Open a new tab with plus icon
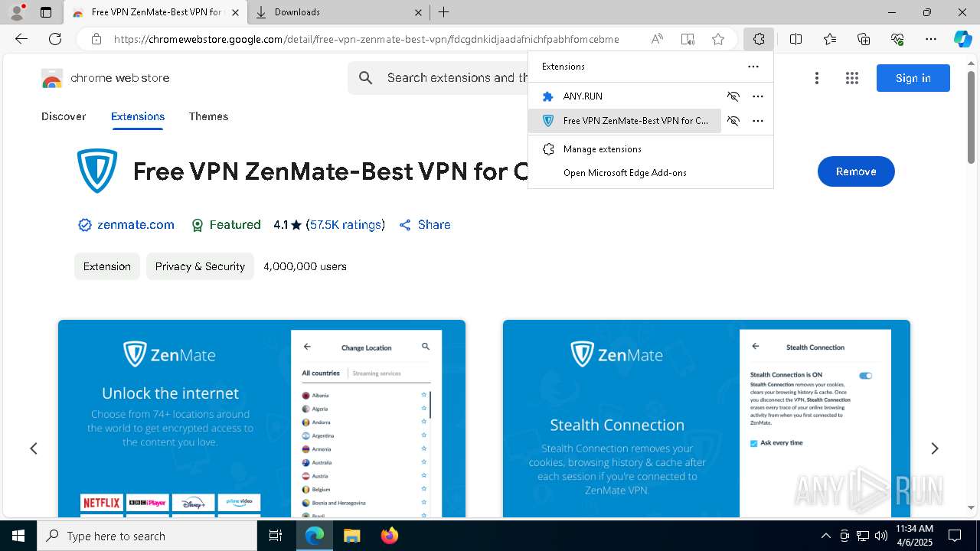This screenshot has height=551, width=980. click(x=444, y=12)
